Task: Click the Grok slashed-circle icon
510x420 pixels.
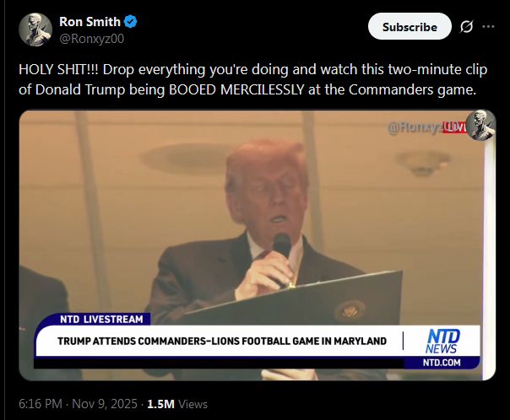Action: click(x=466, y=27)
